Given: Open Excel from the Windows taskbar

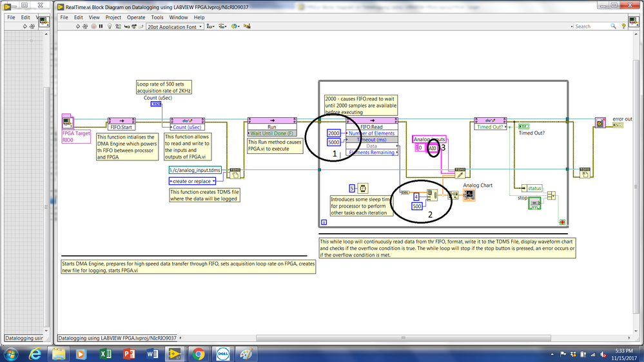Looking at the screenshot, I should pos(104,354).
